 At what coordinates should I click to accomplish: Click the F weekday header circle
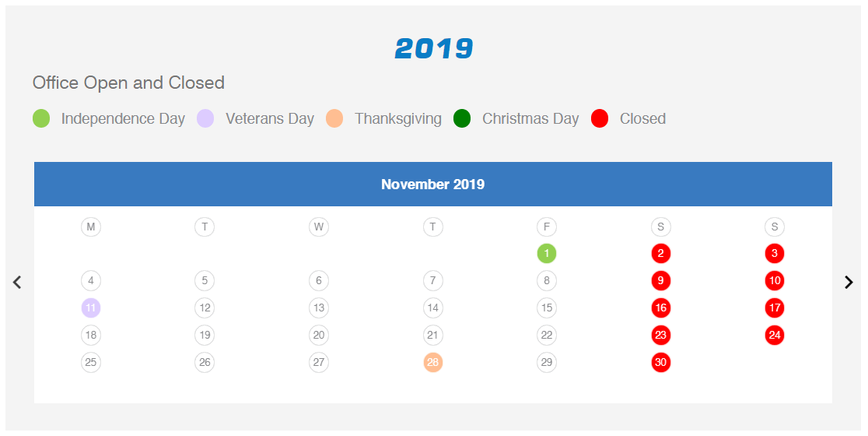[546, 227]
